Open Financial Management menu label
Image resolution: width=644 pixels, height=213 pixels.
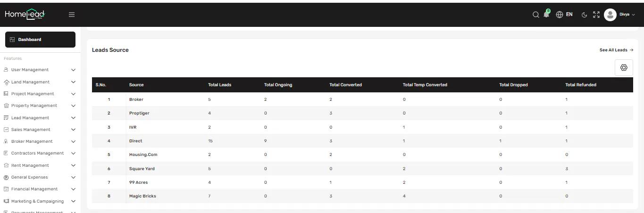(x=34, y=189)
